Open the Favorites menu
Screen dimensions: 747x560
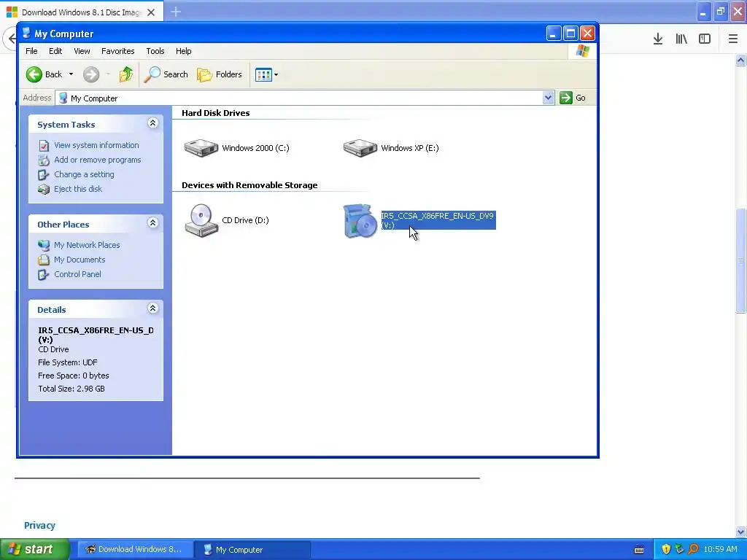pyautogui.click(x=117, y=51)
